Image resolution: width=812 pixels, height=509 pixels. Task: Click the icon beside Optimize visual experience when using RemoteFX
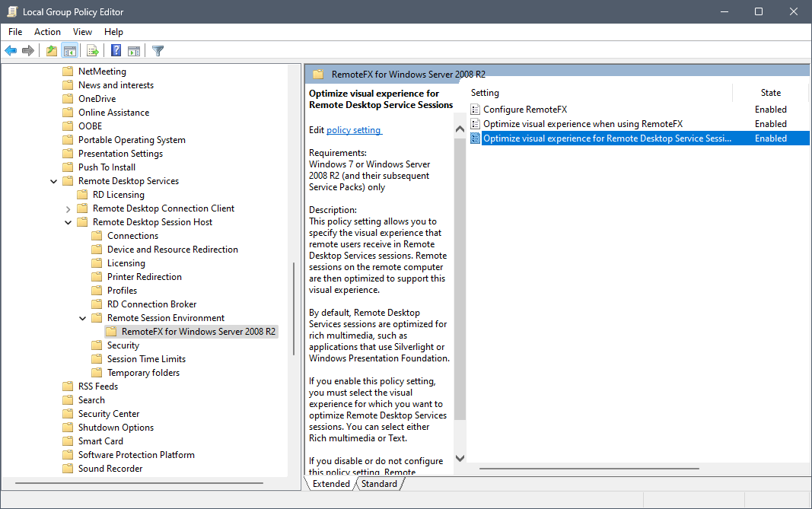coord(475,124)
